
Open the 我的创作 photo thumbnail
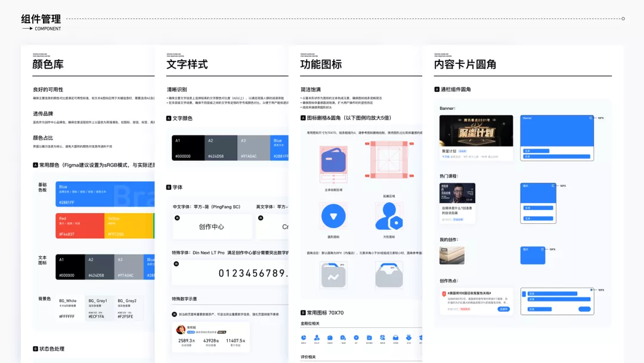click(x=452, y=256)
